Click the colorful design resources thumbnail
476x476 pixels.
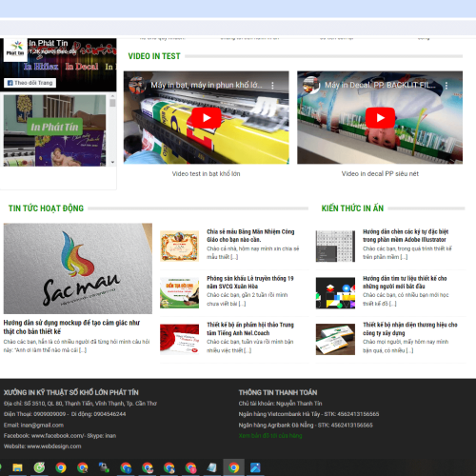pos(335,293)
